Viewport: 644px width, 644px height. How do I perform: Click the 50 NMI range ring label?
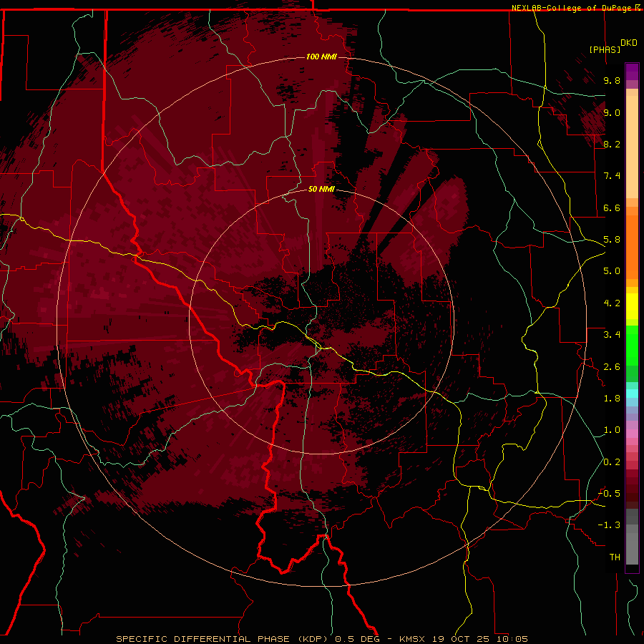tap(321, 189)
